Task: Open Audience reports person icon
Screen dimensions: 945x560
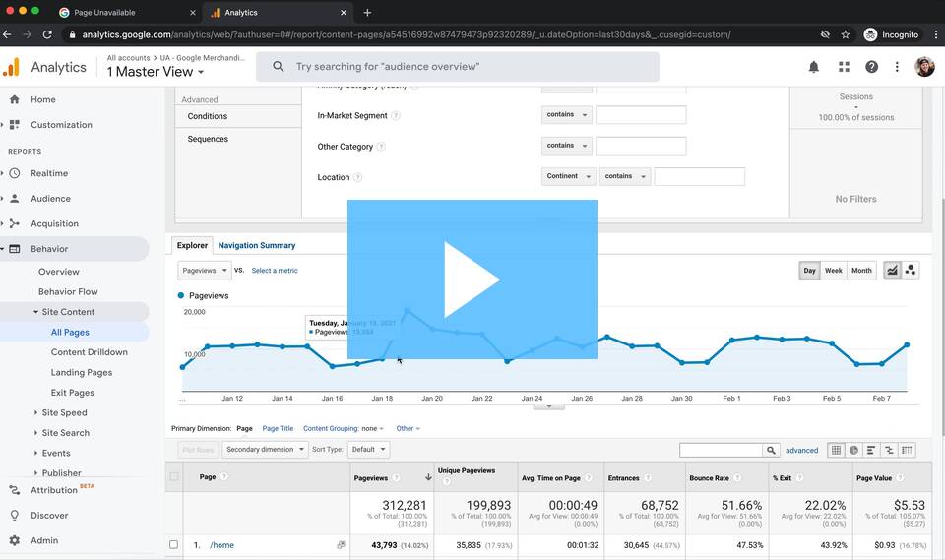Action: (x=15, y=199)
